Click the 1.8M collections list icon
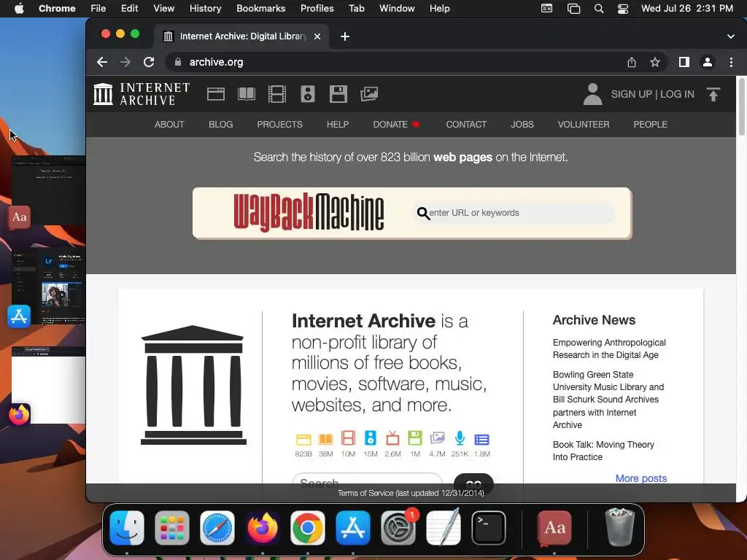Image resolution: width=747 pixels, height=560 pixels. pos(481,439)
